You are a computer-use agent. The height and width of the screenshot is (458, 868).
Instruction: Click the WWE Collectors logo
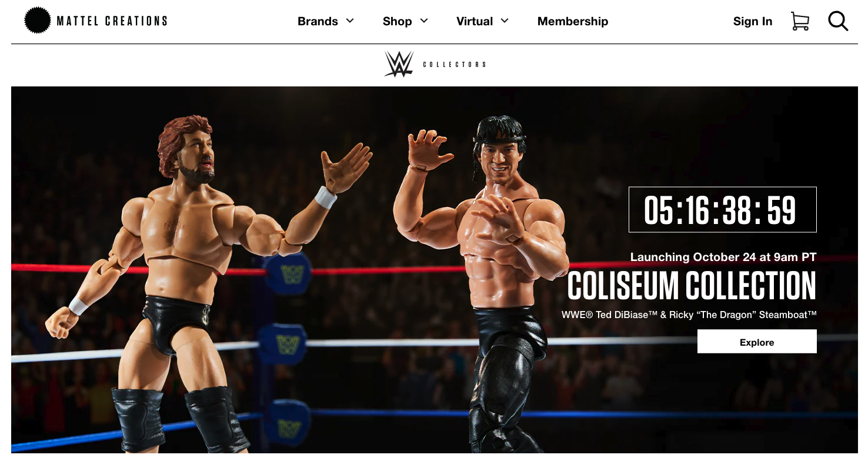click(x=435, y=64)
